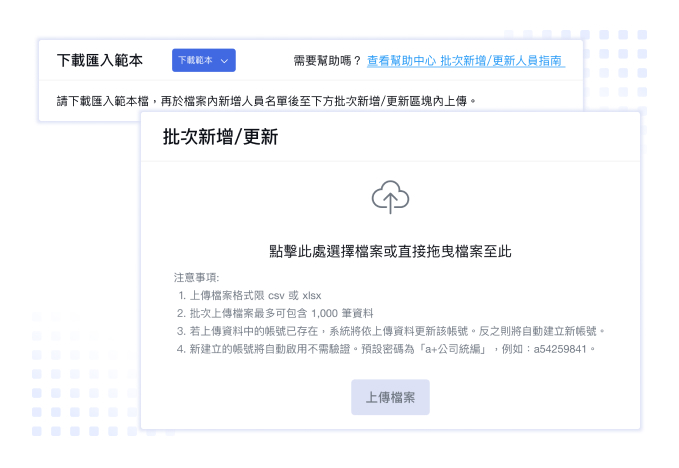Click the 下載匯入範本 heading
The image size is (679, 468).
pyautogui.click(x=100, y=60)
